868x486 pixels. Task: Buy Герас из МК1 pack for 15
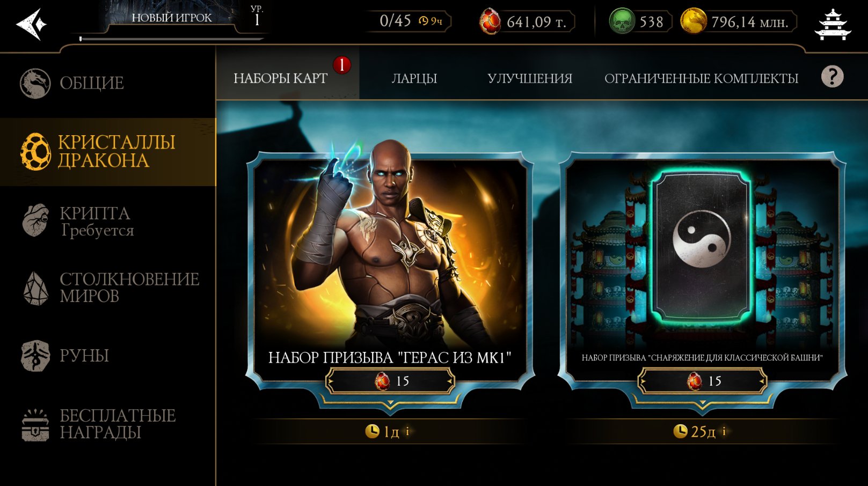(390, 381)
